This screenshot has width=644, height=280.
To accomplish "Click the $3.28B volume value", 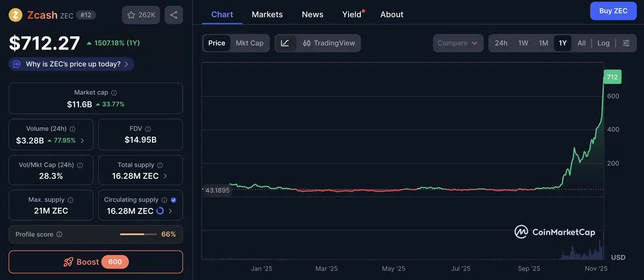I will tap(30, 141).
